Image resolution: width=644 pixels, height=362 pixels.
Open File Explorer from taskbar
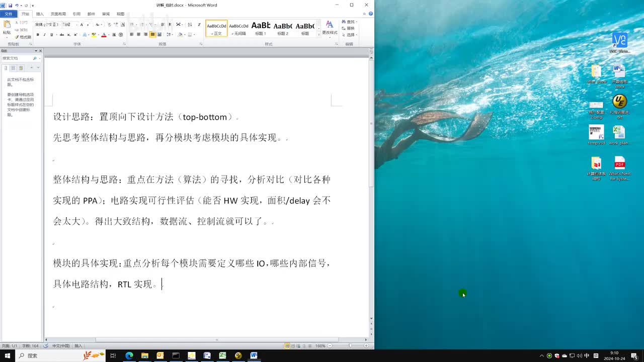(144, 355)
